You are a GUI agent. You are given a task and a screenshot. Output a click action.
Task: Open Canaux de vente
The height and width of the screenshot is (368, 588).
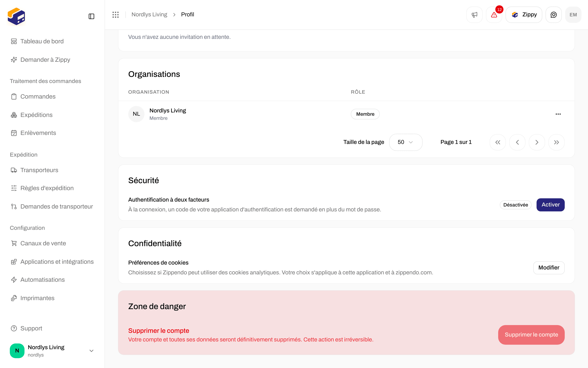[x=52, y=243]
